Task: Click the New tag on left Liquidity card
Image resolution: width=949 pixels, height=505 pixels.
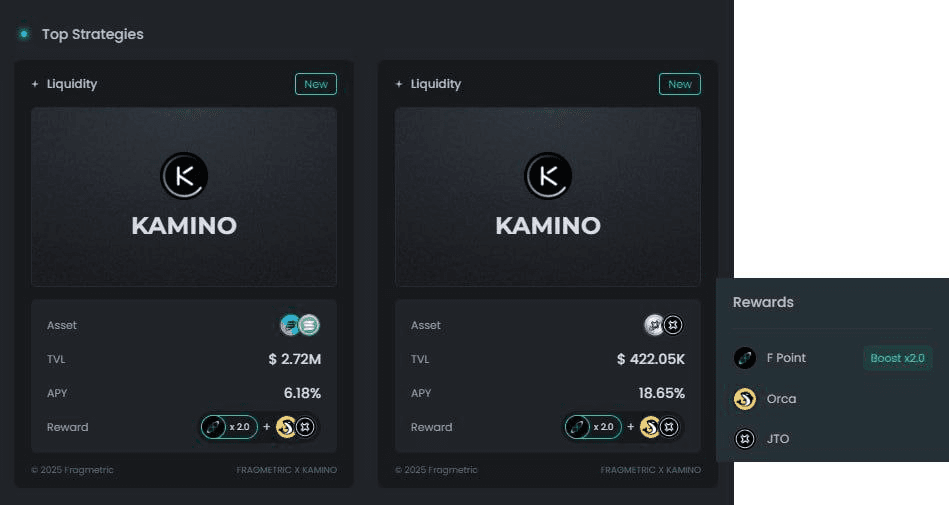Action: (x=316, y=84)
